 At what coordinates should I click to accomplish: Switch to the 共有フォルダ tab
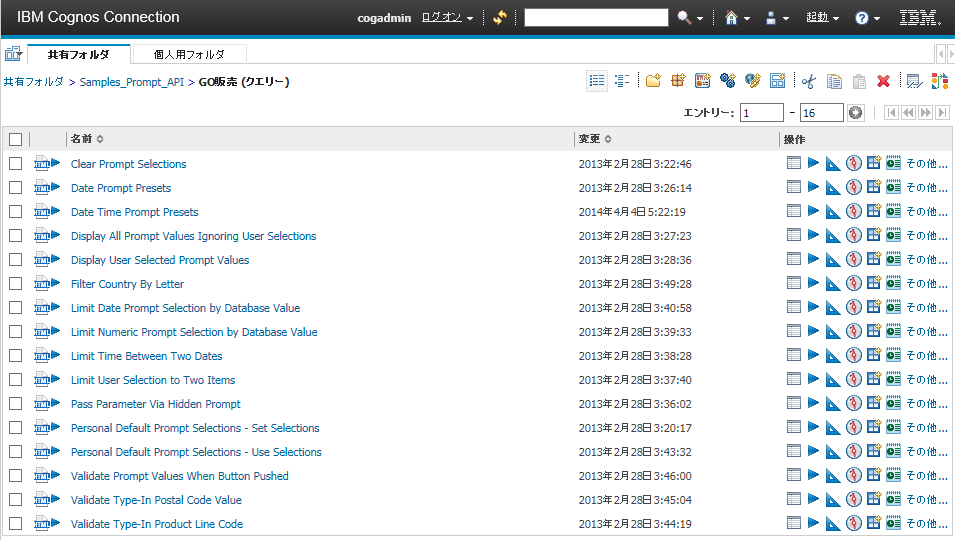(79, 54)
